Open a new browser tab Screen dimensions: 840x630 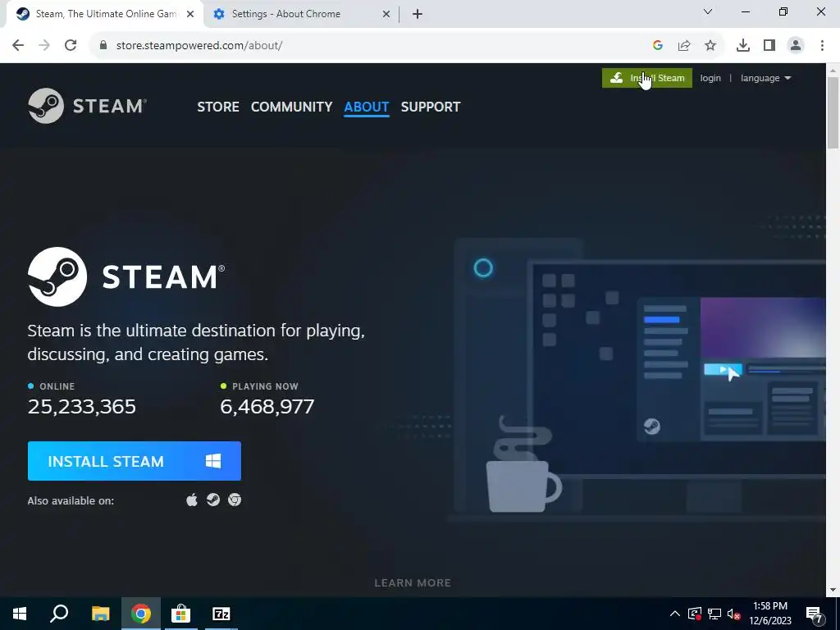pyautogui.click(x=418, y=14)
